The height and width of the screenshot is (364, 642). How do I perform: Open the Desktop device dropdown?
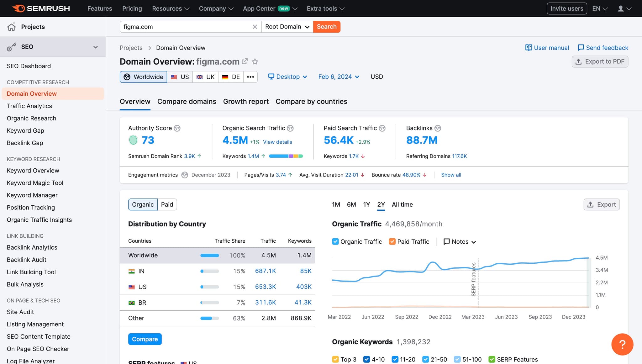(x=288, y=77)
